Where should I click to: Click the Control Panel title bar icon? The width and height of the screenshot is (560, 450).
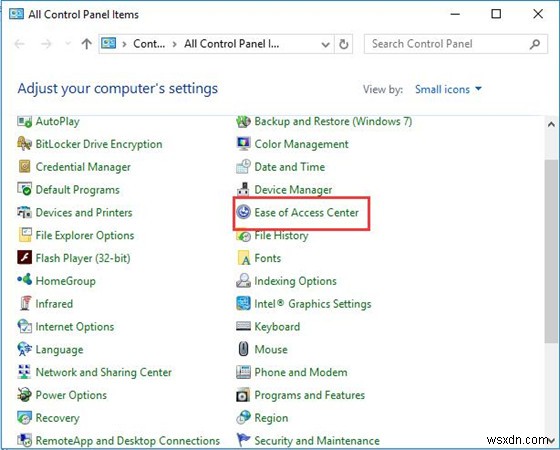coord(16,14)
